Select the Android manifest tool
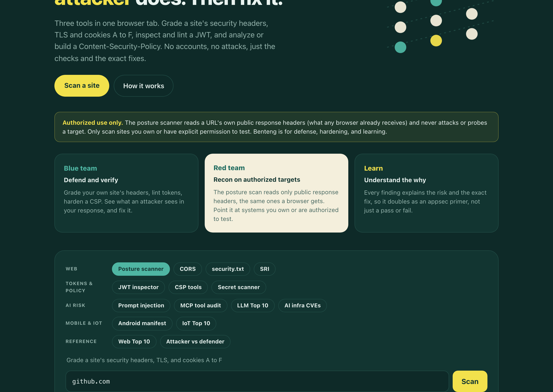Viewport: 553px width, 392px height. pyautogui.click(x=142, y=323)
